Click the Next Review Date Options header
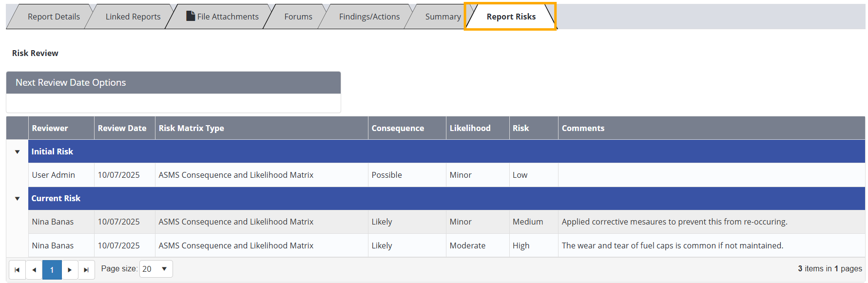Screen dimensions: 868x283 [173, 83]
